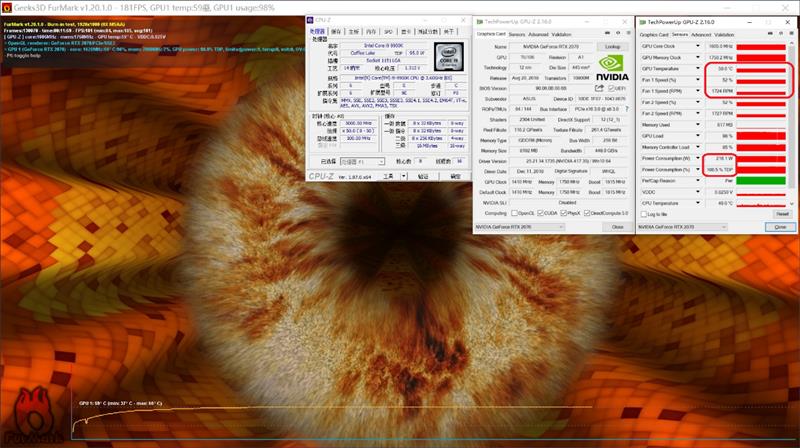Open the hamburger menu icon in GPU-Z Sensors window
Screen dimensions: 800x448
pos(791,34)
